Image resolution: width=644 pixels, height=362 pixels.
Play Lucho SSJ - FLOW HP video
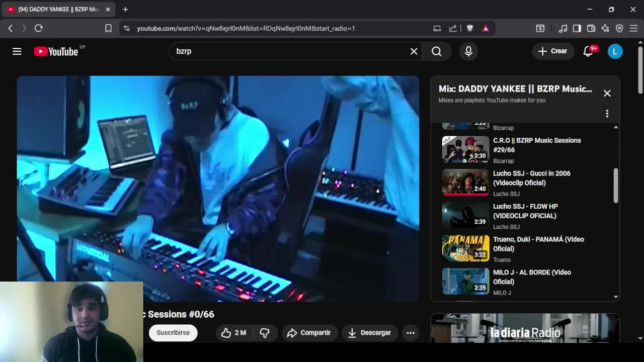point(523,216)
